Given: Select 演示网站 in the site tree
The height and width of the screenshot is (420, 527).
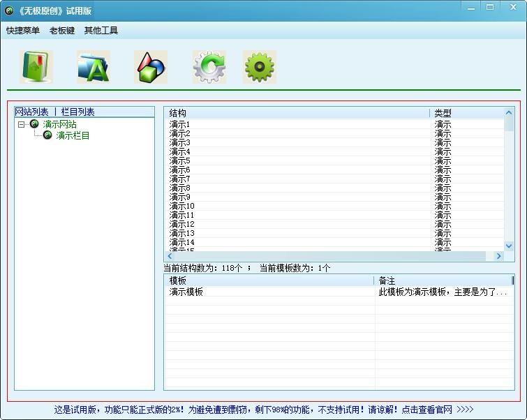Looking at the screenshot, I should [x=59, y=124].
